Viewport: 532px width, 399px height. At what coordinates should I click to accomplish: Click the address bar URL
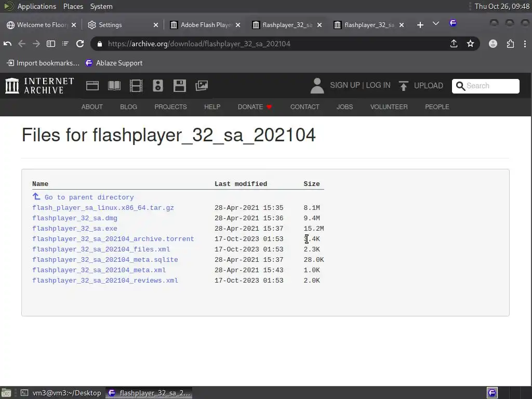(x=199, y=44)
